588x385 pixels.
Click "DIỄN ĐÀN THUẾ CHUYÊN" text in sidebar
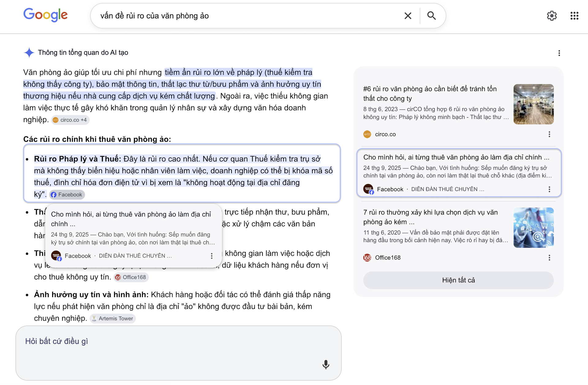coord(447,189)
